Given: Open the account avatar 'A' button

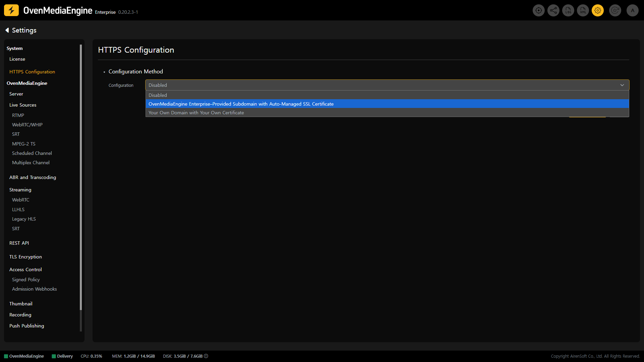Looking at the screenshot, I should [x=633, y=10].
